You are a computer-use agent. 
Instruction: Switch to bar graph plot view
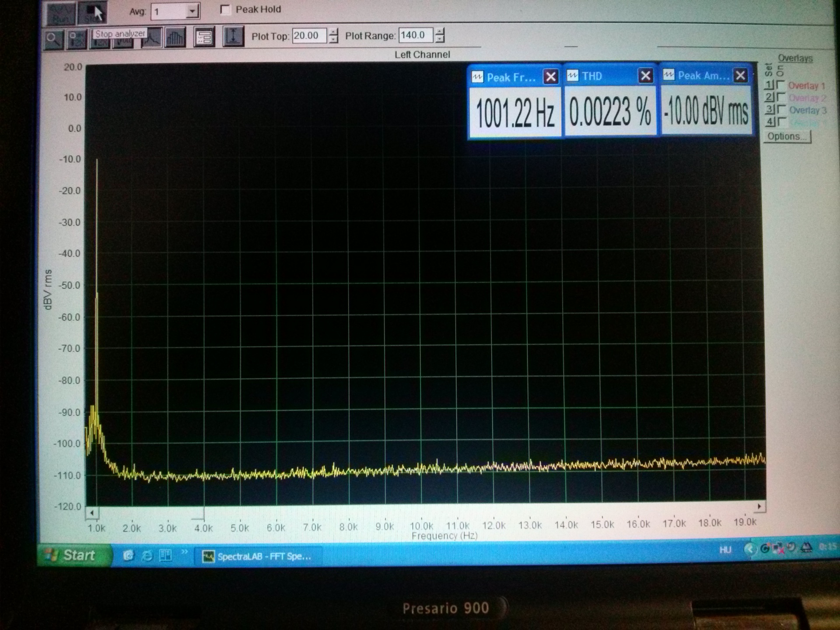(x=175, y=38)
